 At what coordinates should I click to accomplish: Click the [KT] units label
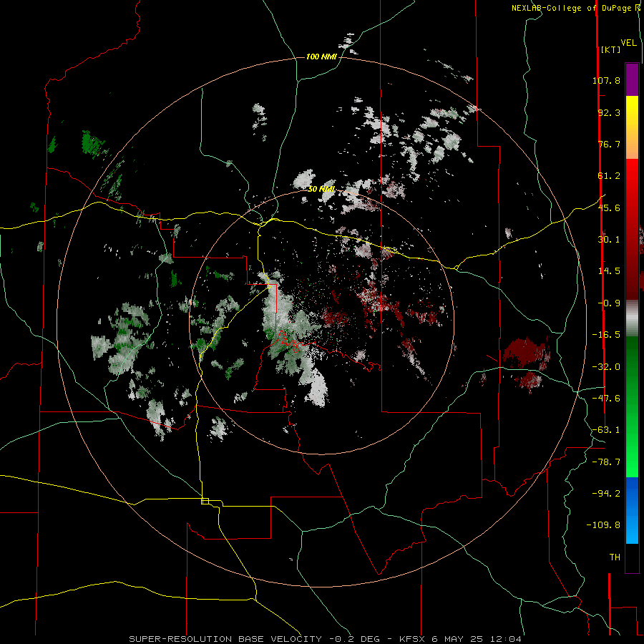click(610, 49)
